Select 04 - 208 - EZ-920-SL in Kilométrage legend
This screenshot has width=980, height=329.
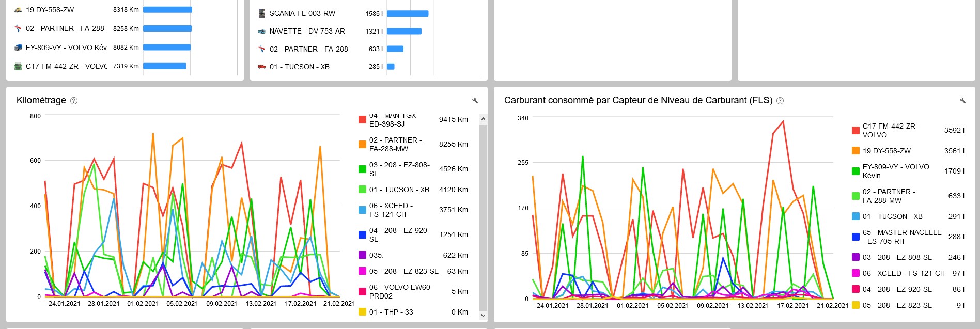tap(399, 234)
